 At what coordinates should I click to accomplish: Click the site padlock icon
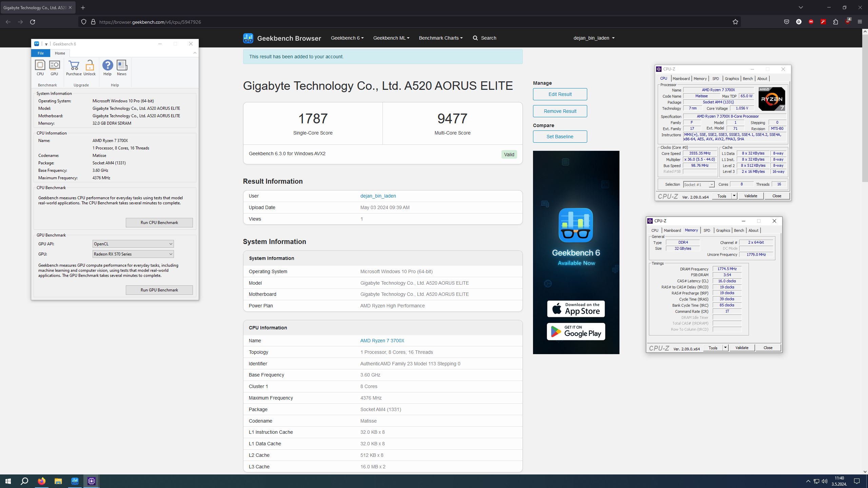[93, 22]
